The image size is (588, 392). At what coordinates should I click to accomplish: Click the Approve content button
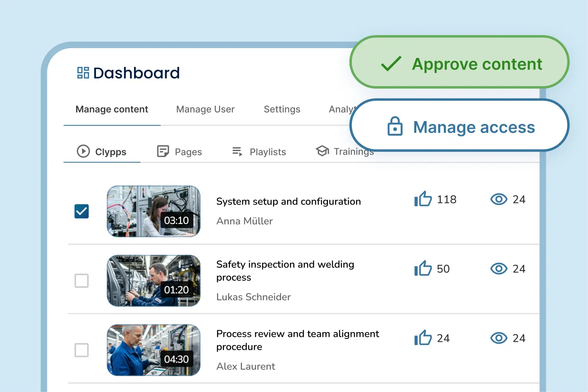click(x=459, y=62)
